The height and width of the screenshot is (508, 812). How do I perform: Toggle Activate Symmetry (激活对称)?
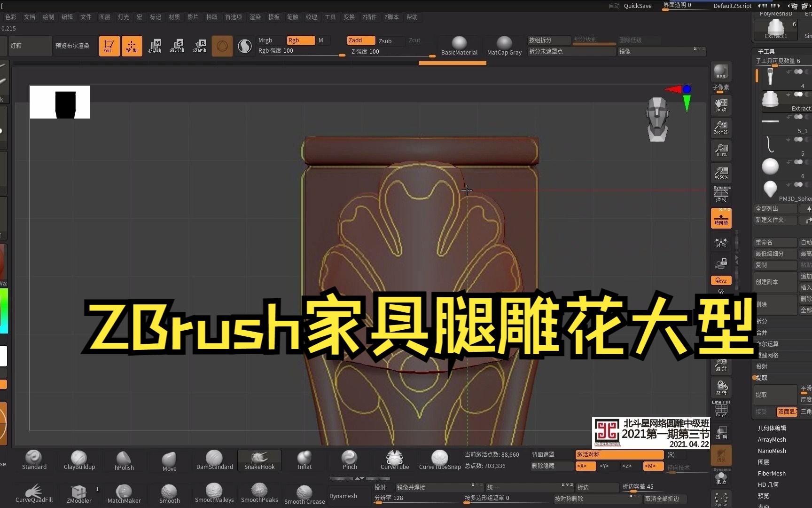click(619, 455)
